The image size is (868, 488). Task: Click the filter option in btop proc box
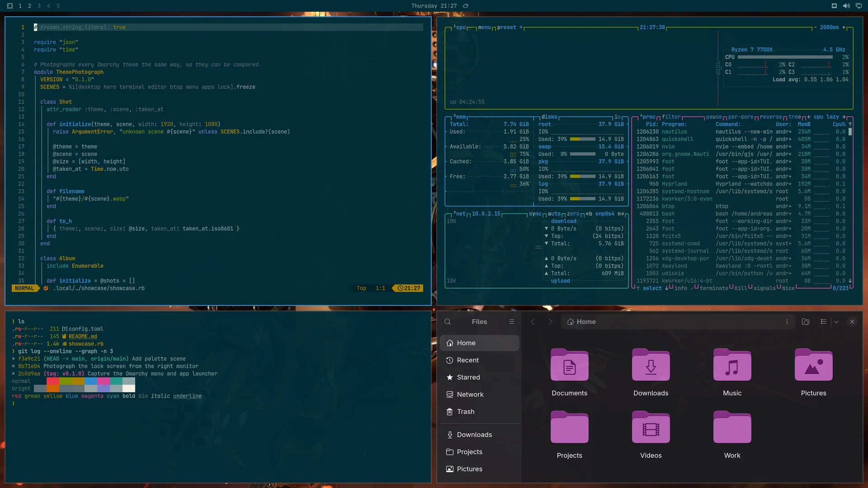[x=671, y=117]
